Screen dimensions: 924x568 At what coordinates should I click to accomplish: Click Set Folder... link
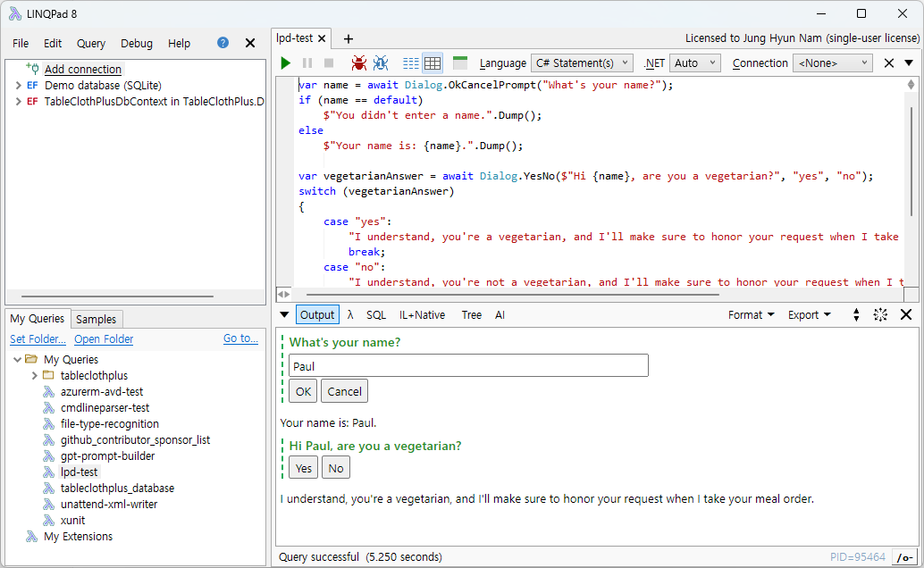coord(38,338)
